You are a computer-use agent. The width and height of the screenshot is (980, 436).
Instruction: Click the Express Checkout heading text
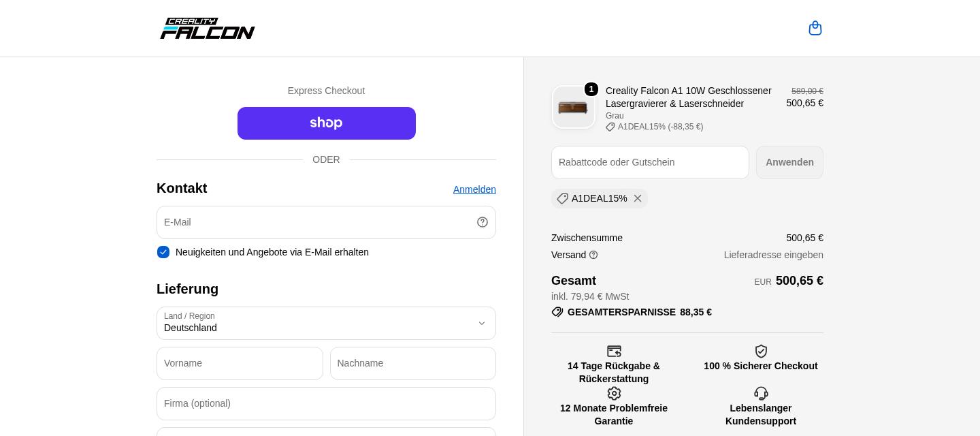pyautogui.click(x=326, y=91)
